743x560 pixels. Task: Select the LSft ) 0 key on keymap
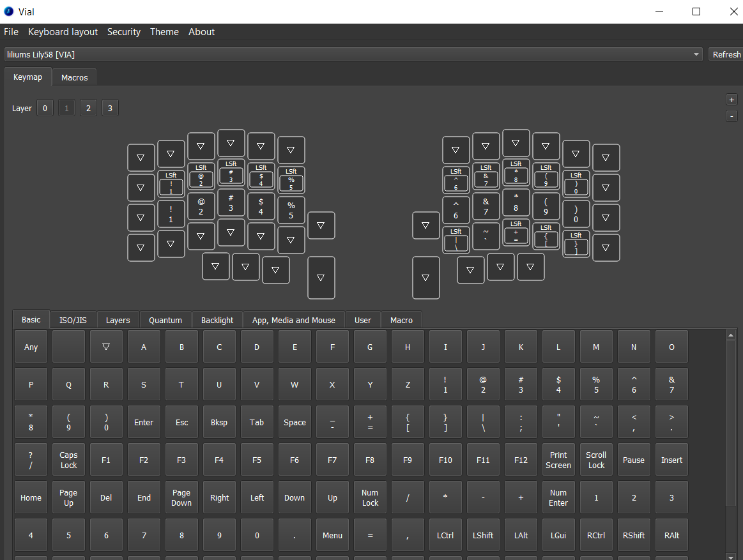point(576,183)
